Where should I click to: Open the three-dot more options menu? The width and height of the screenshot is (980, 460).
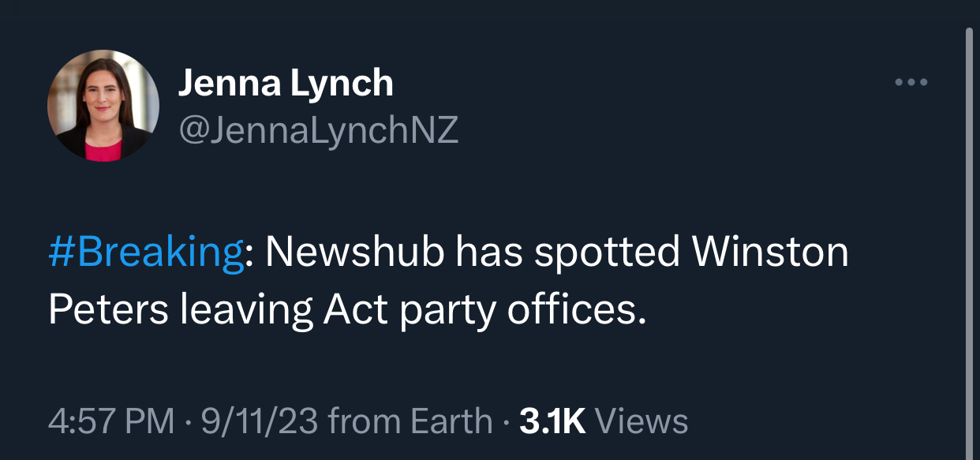click(911, 82)
